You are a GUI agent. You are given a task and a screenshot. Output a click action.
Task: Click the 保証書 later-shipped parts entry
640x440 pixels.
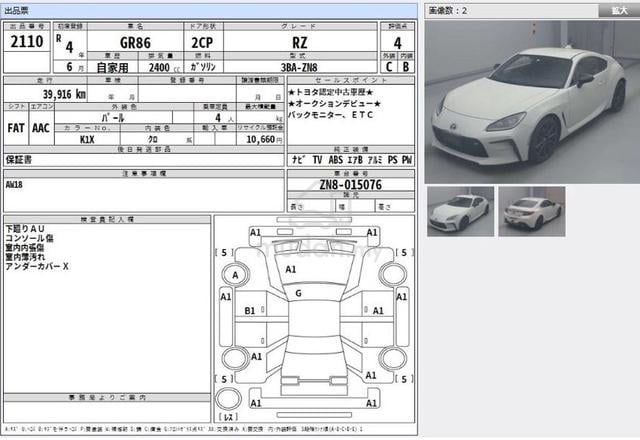18,160
